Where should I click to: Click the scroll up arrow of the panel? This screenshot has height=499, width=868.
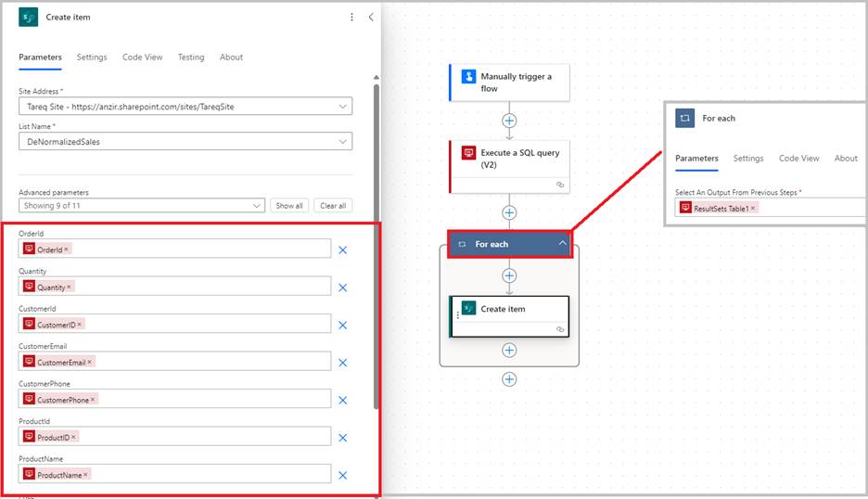point(377,78)
